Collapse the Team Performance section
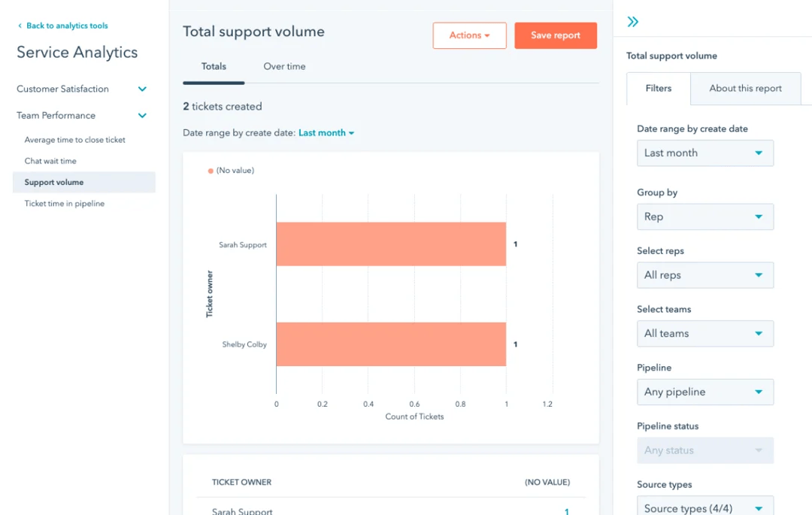812x515 pixels. pyautogui.click(x=142, y=115)
